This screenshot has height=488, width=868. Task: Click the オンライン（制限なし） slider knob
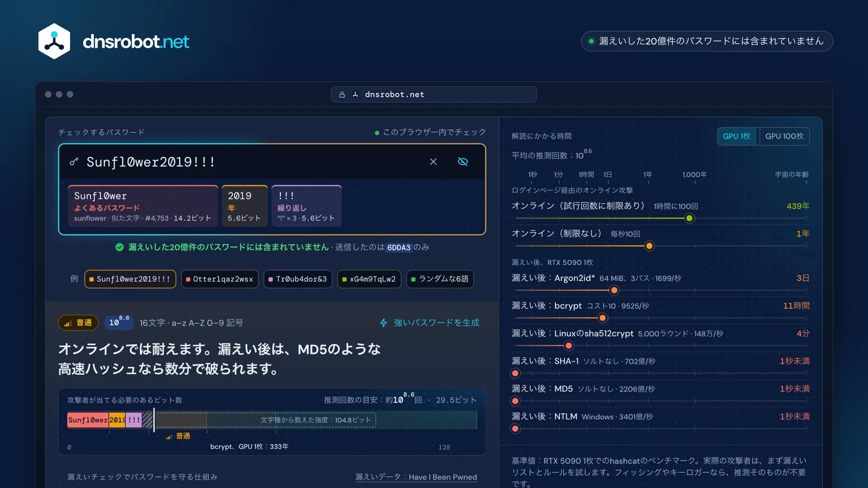649,246
